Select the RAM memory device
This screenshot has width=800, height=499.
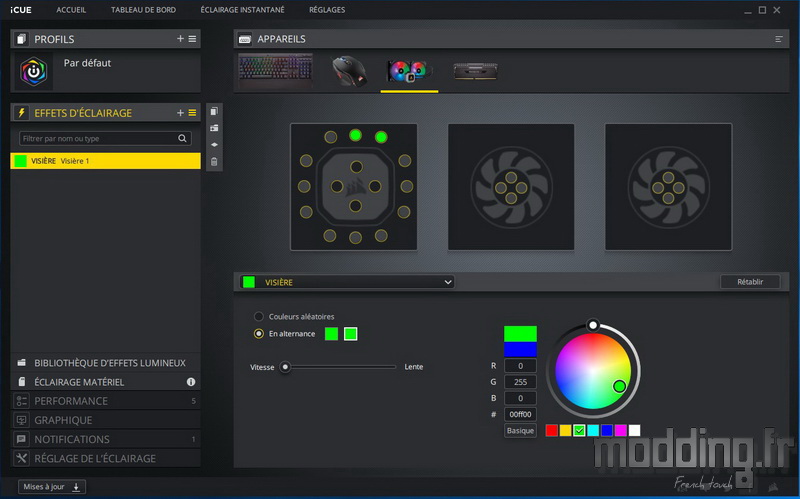[475, 71]
